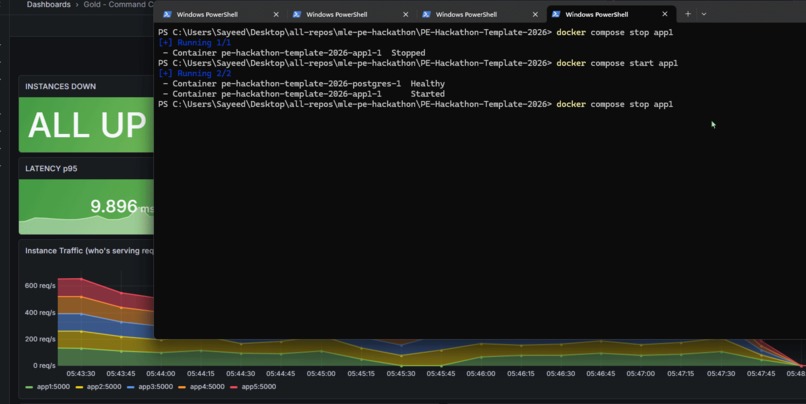Click the 9.896 ms latency value
This screenshot has width=806, height=404.
click(122, 207)
